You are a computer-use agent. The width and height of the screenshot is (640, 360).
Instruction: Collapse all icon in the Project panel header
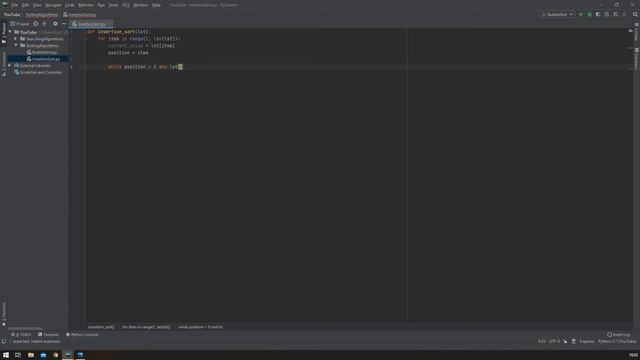coord(44,24)
